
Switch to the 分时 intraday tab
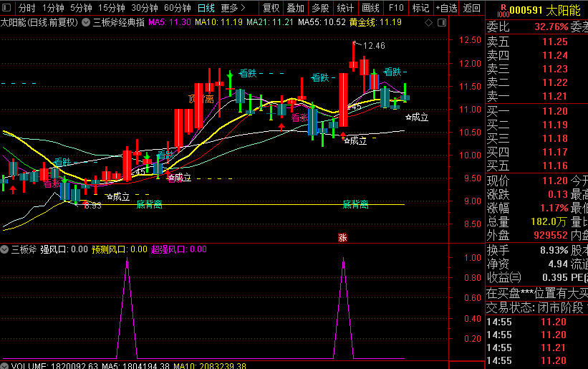click(26, 9)
